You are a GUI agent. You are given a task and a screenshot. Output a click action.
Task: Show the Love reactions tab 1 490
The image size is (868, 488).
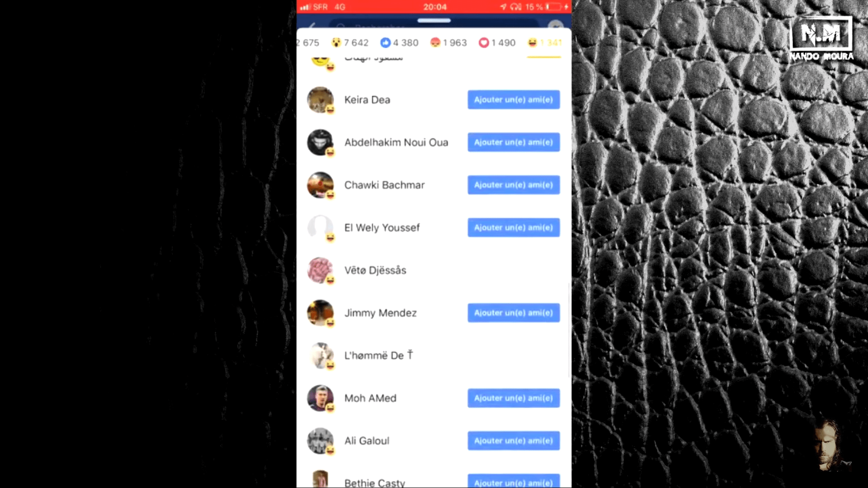click(497, 42)
